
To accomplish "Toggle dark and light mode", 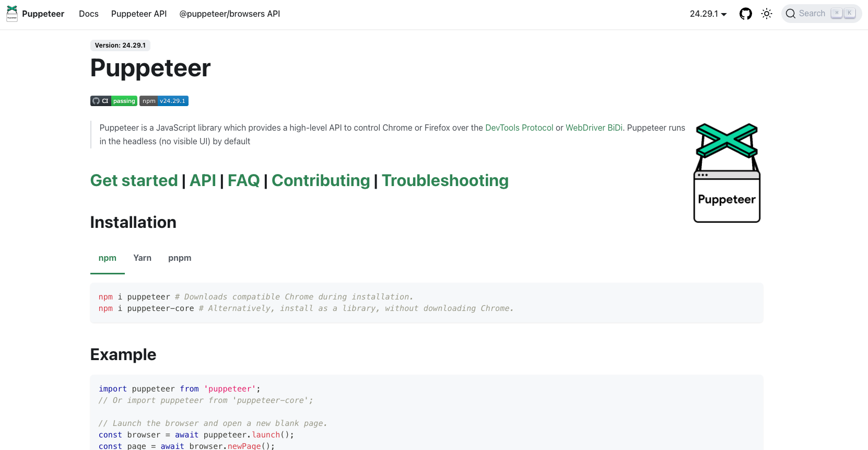I will click(766, 14).
